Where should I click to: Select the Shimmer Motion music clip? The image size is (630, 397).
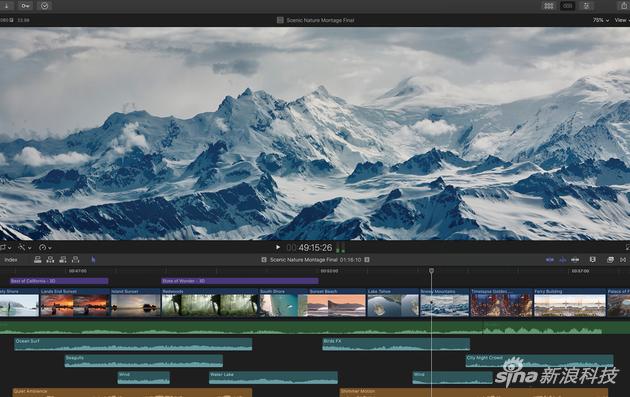coord(474,393)
